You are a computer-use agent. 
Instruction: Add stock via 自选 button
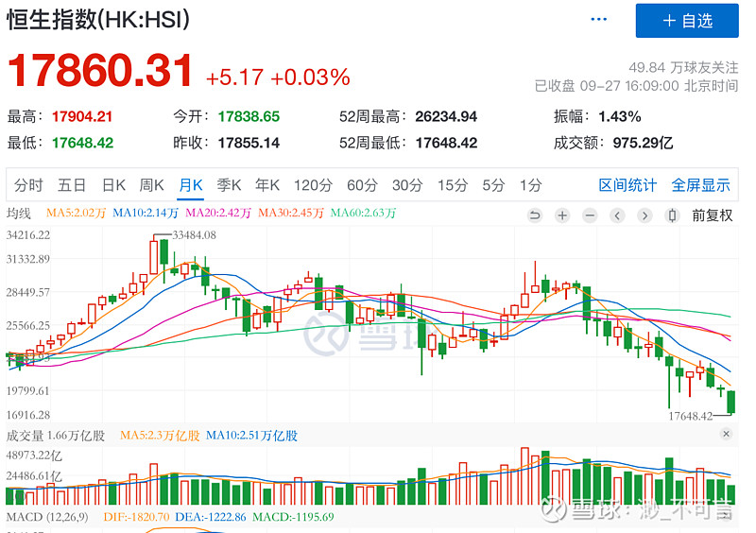[687, 20]
